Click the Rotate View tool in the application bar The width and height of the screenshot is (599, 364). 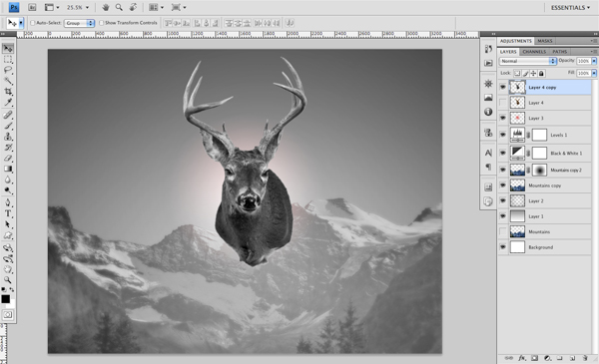point(133,7)
